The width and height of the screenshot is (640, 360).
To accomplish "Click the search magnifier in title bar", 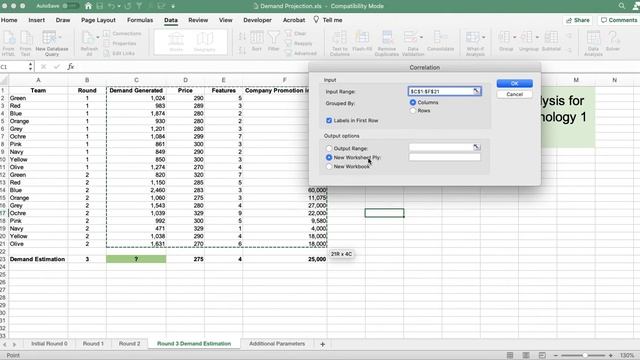I will (621, 6).
